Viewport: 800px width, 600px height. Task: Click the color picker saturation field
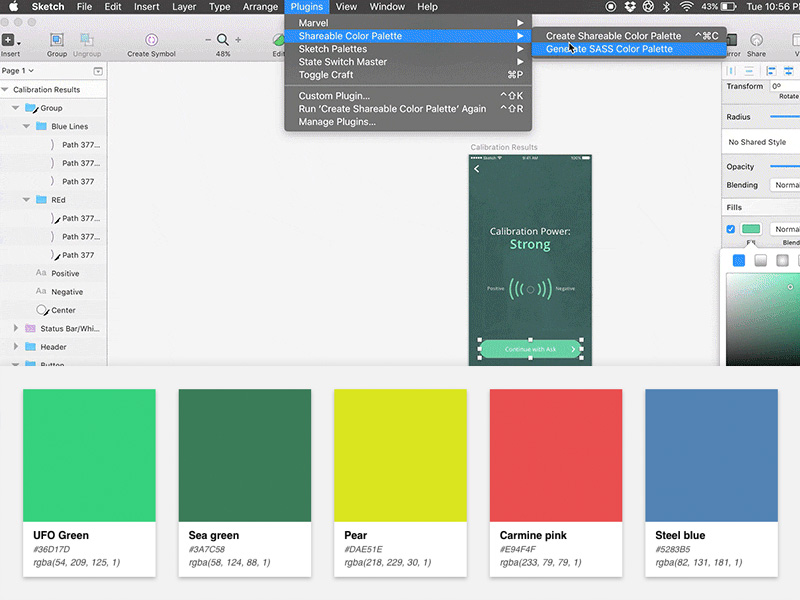[x=763, y=319]
